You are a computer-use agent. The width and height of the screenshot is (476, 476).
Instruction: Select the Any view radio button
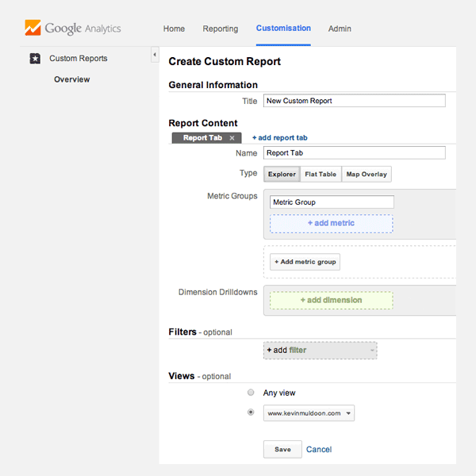(x=251, y=393)
